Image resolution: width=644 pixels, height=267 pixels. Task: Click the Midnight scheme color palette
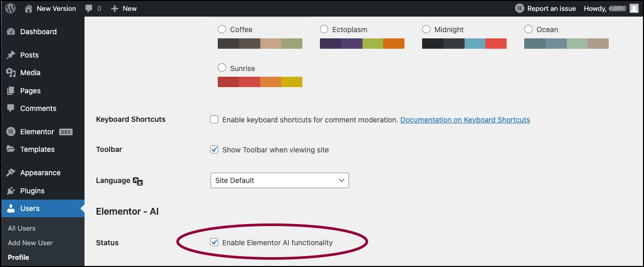(464, 44)
